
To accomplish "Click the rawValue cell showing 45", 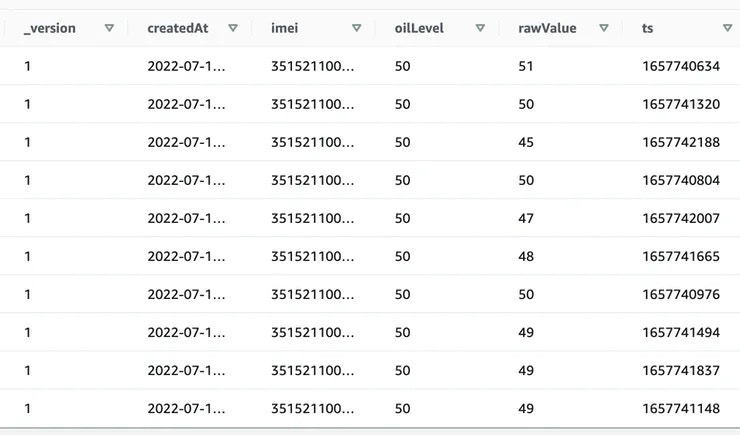I will pos(526,142).
